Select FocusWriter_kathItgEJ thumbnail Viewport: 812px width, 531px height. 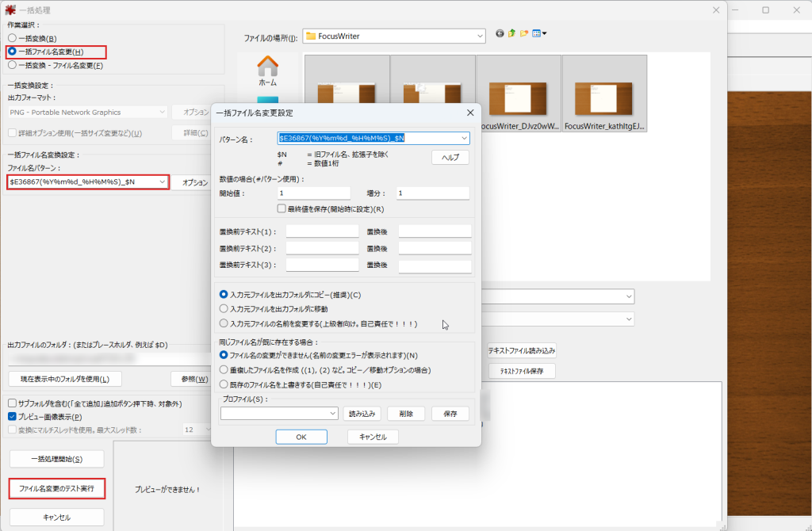(604, 94)
